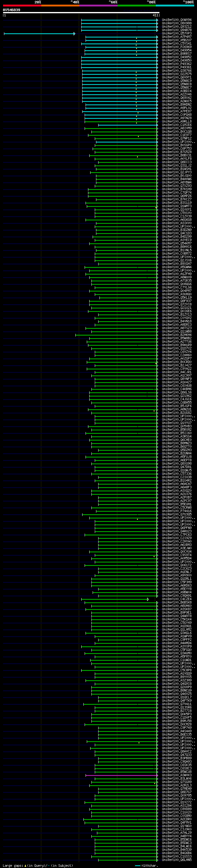Screen dimensions: 197x868
Task: Click the green alignment bar for C4CZE4
Action: point(115,599)
